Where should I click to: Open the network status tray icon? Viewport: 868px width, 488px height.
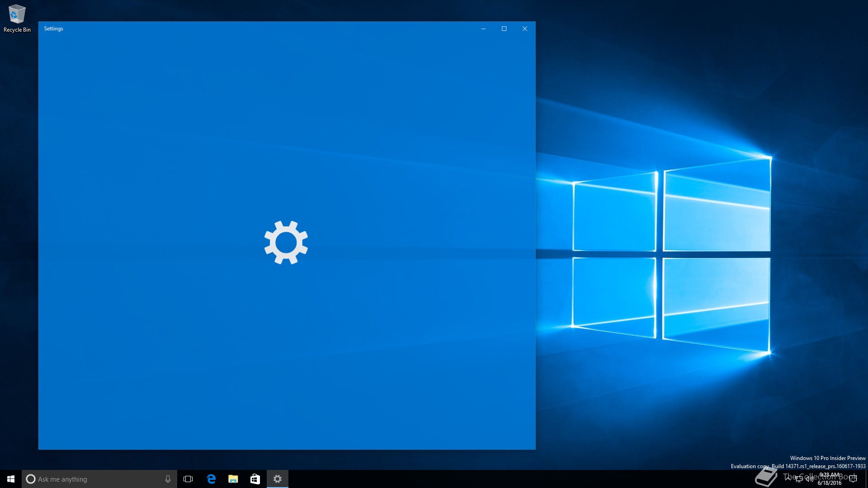click(x=799, y=479)
